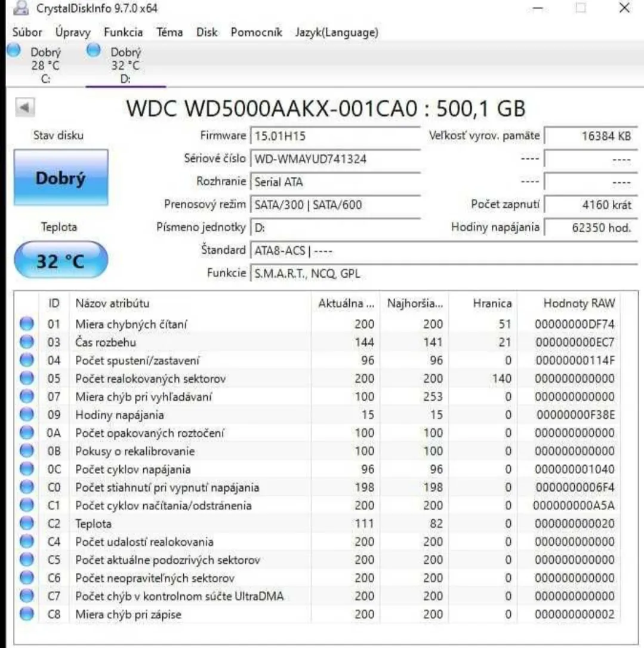Click the status orb for Hodiny napájania row
Screen dimensions: 644x648
[x=27, y=414]
